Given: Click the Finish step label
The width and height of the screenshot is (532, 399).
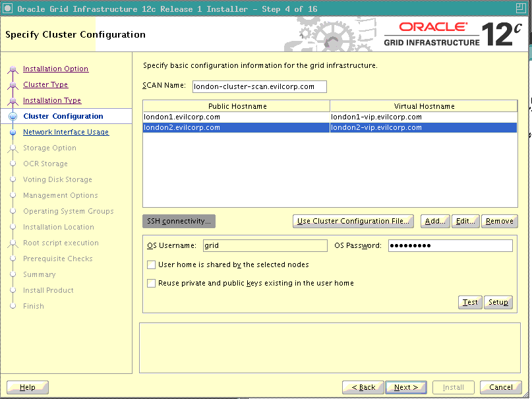Looking at the screenshot, I should tap(33, 306).
